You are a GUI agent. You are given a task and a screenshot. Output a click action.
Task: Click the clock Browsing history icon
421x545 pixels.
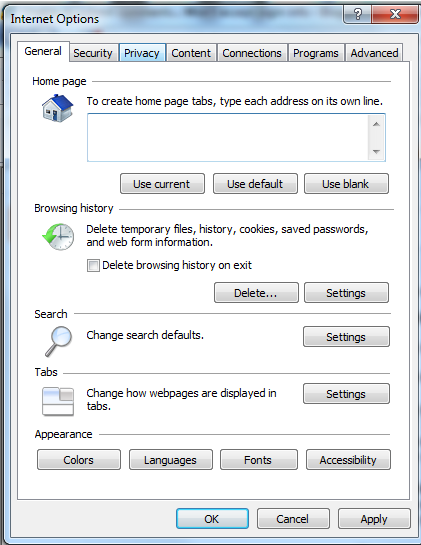[x=58, y=236]
